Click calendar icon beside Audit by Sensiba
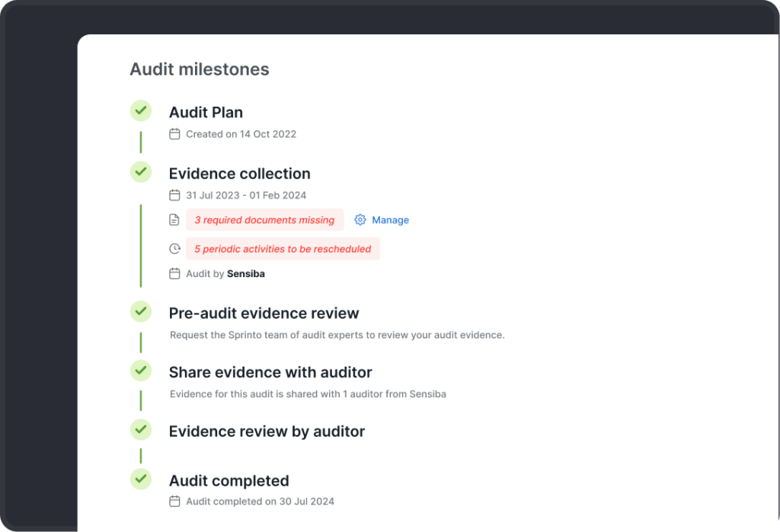The width and height of the screenshot is (780, 532). (x=174, y=273)
